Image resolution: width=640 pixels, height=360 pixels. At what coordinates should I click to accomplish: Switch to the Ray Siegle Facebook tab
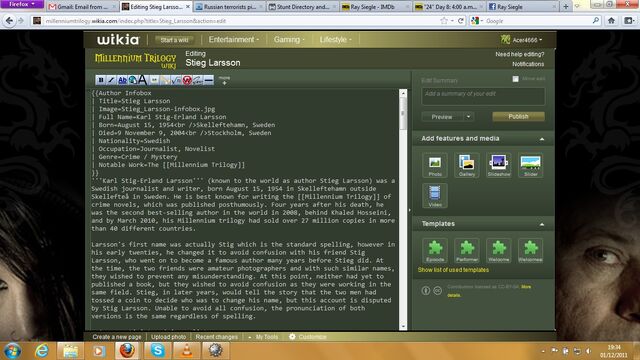[522, 7]
